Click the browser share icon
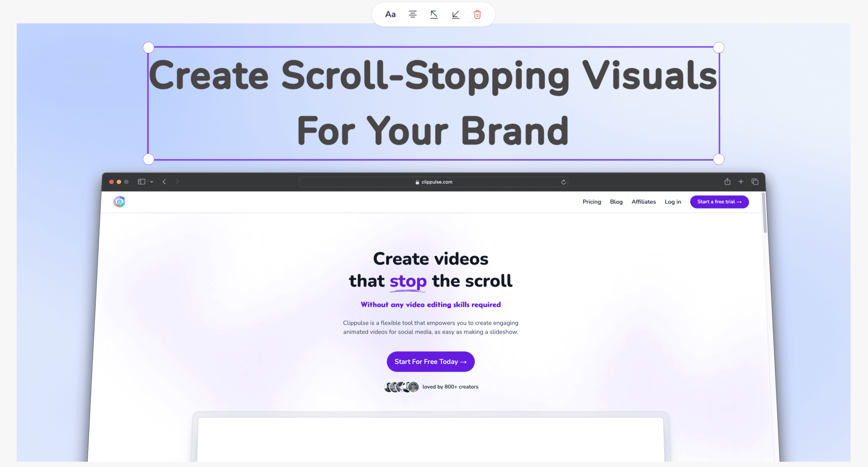Image resolution: width=868 pixels, height=467 pixels. pyautogui.click(x=727, y=181)
